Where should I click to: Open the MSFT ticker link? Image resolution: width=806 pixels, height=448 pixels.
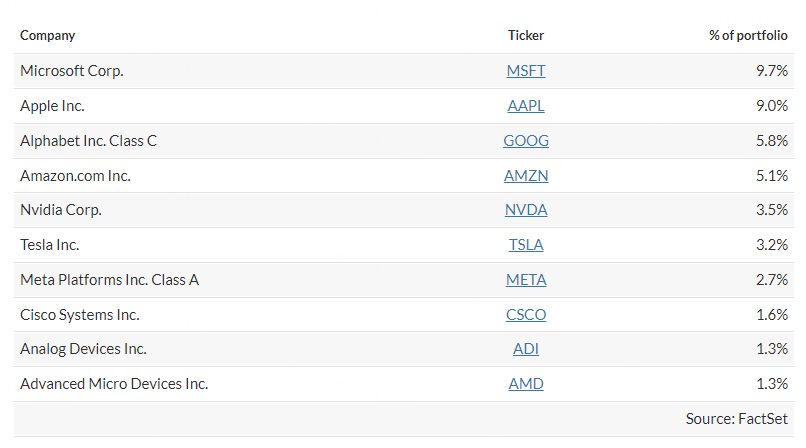(x=526, y=71)
